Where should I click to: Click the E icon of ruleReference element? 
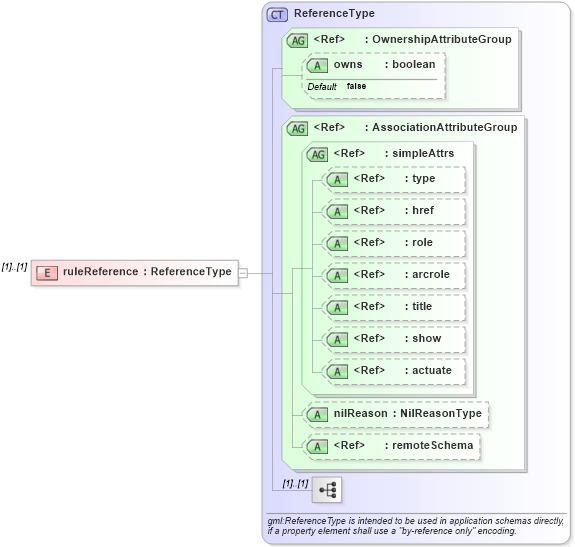tap(47, 273)
